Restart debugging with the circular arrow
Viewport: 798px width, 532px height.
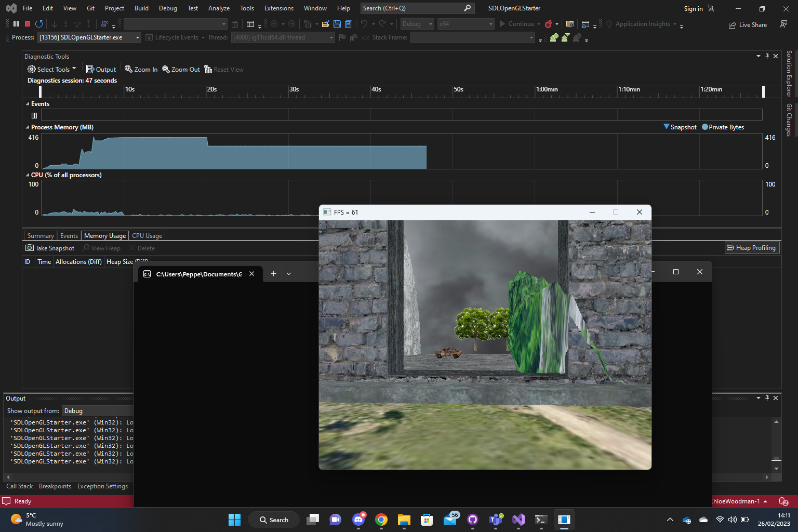39,24
